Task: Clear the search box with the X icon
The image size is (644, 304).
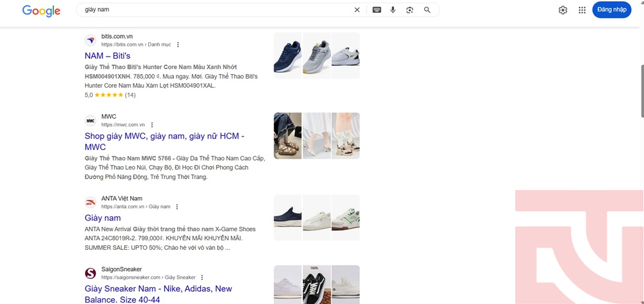Action: coord(357,10)
